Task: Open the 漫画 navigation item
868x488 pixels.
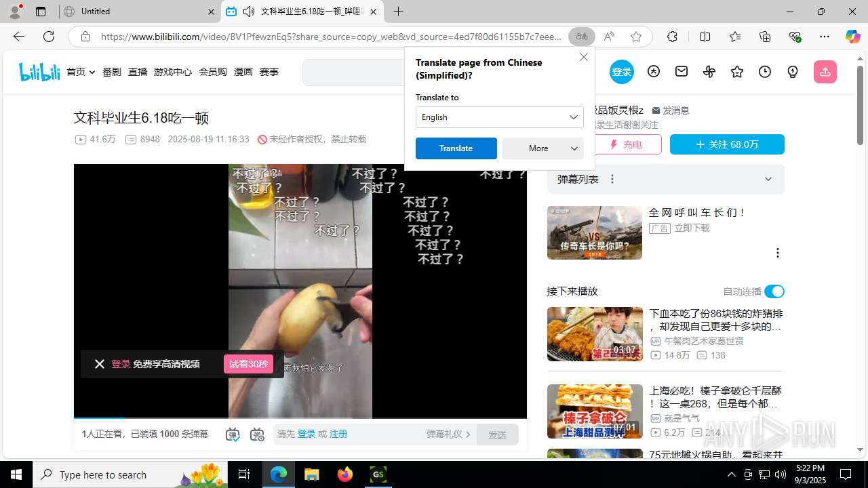Action: click(243, 72)
